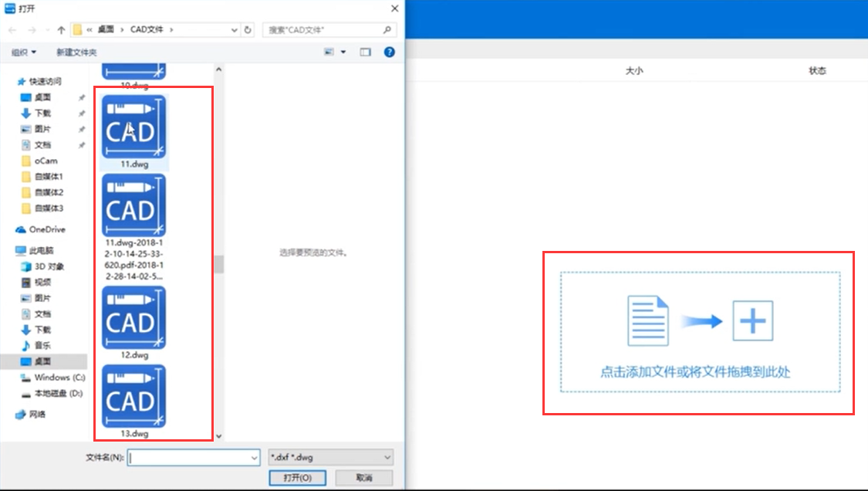
Task: Open help with the question mark
Action: (x=389, y=52)
